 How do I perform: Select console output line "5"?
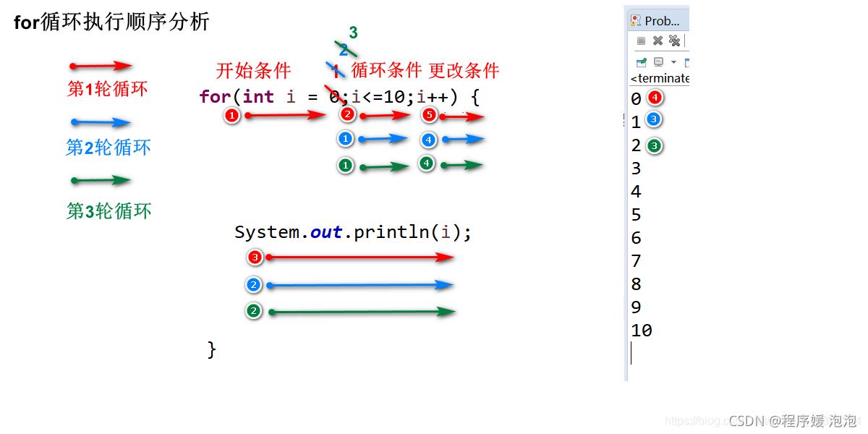pyautogui.click(x=636, y=215)
